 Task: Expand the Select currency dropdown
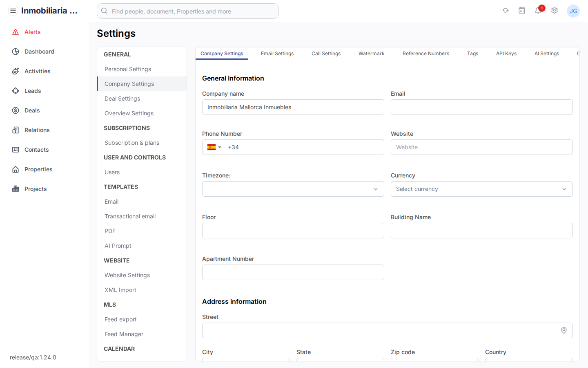pyautogui.click(x=481, y=189)
